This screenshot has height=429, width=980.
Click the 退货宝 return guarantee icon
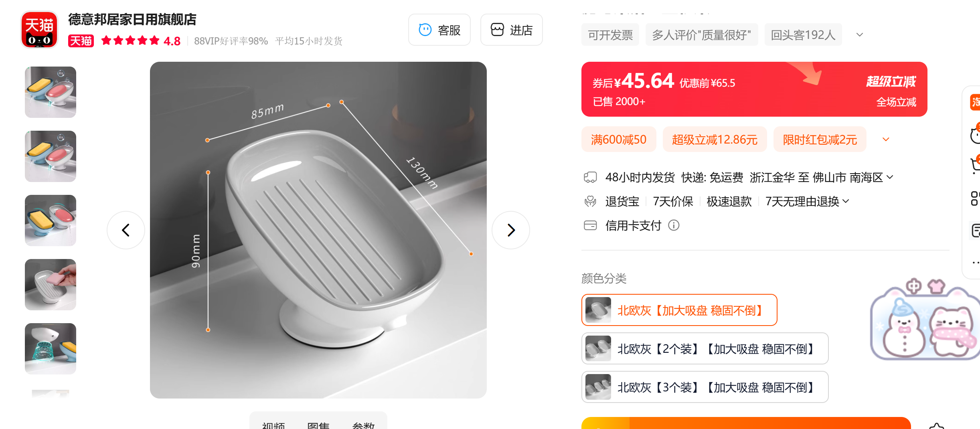(x=590, y=201)
